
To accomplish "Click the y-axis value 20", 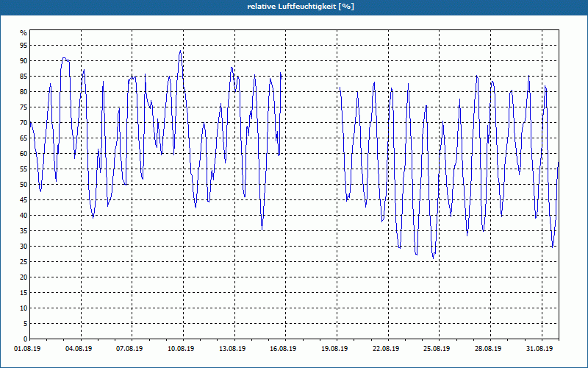I will pyautogui.click(x=24, y=277).
